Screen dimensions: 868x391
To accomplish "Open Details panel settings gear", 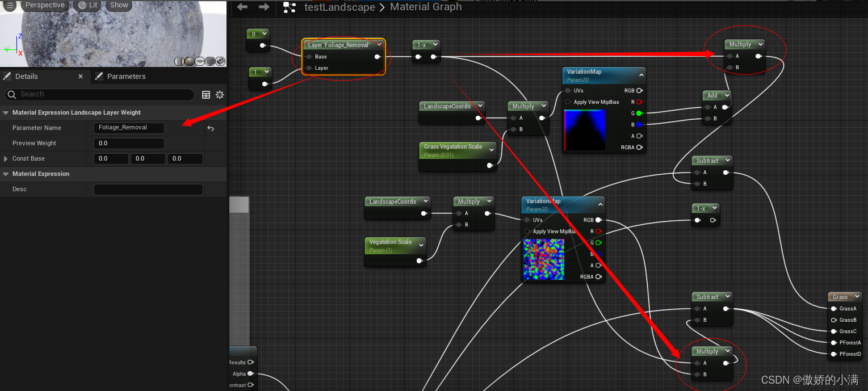I will [220, 95].
